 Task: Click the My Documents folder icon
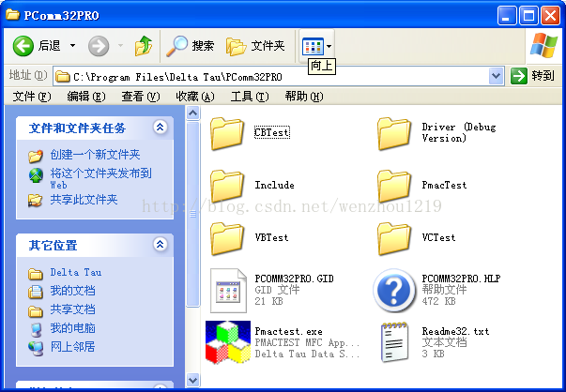[x=36, y=291]
